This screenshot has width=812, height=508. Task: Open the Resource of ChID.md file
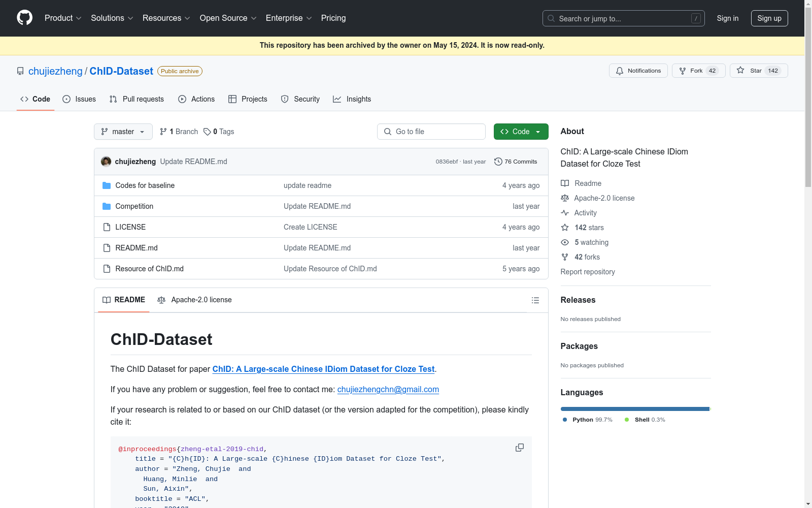(x=149, y=269)
